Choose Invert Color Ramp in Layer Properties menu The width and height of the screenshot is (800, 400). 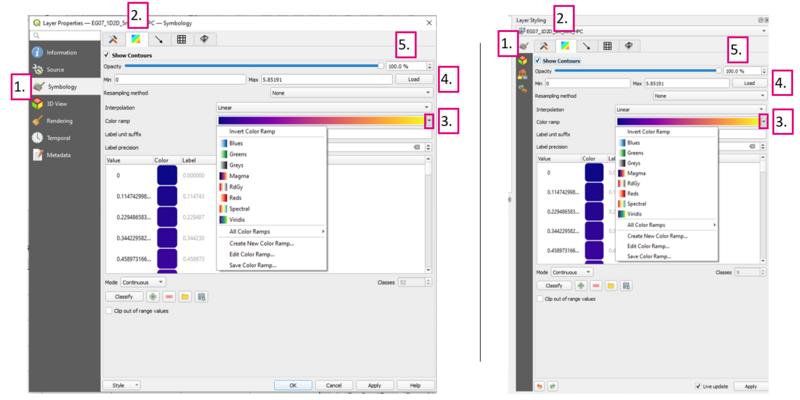(251, 132)
